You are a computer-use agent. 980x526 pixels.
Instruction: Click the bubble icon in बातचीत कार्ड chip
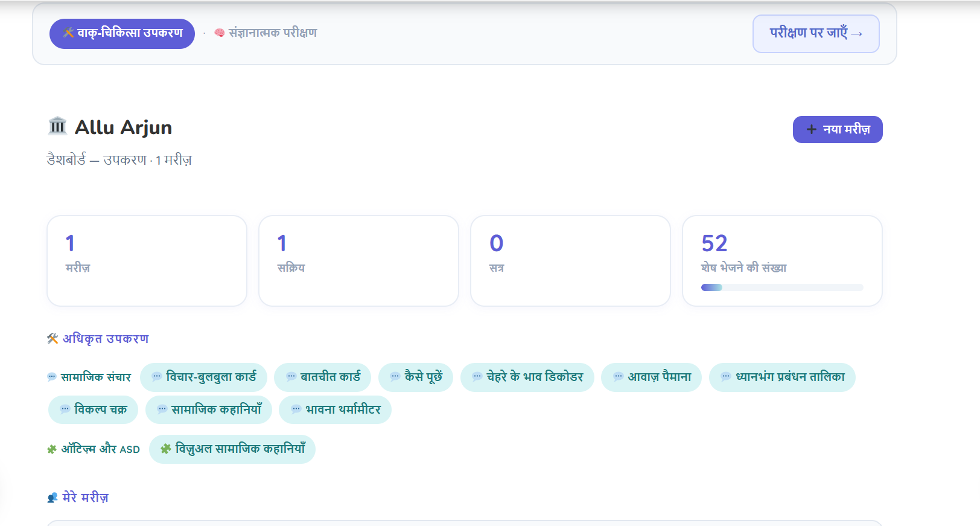tap(291, 377)
